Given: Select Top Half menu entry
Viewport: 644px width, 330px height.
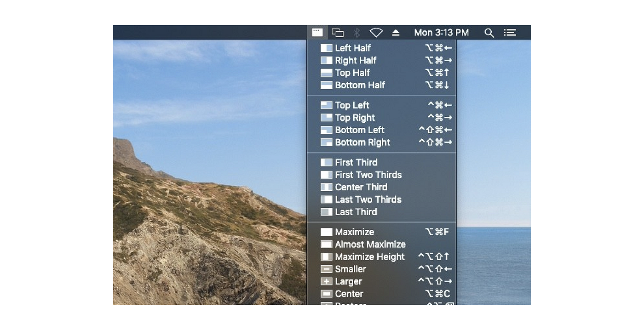Looking at the screenshot, I should (381, 73).
